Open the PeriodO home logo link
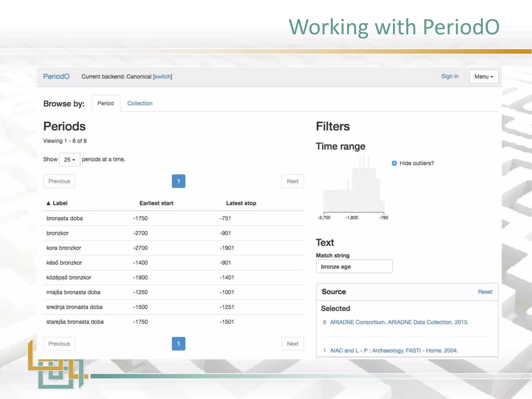Screen dimensions: 532x399 56,76
